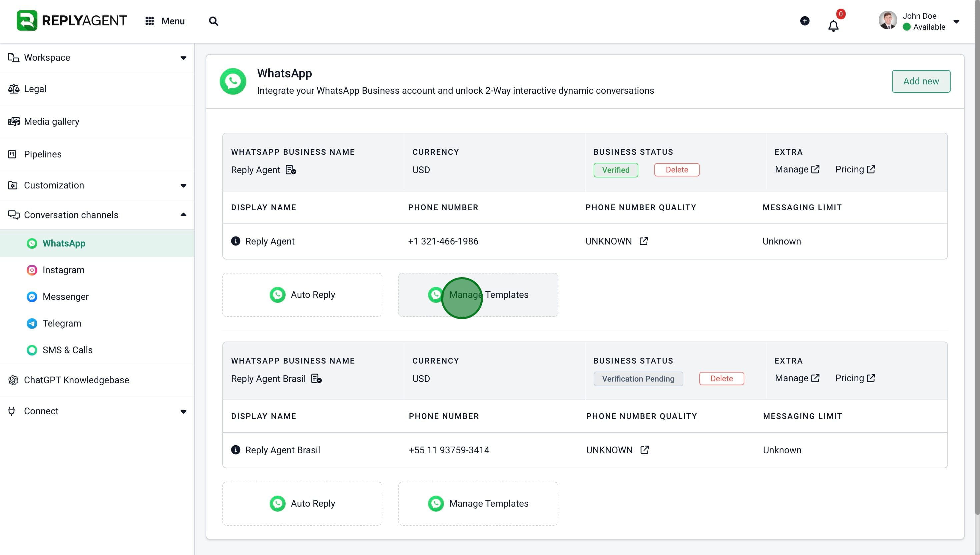Click the Verified status badge
The width and height of the screenshot is (980, 555).
(x=615, y=170)
